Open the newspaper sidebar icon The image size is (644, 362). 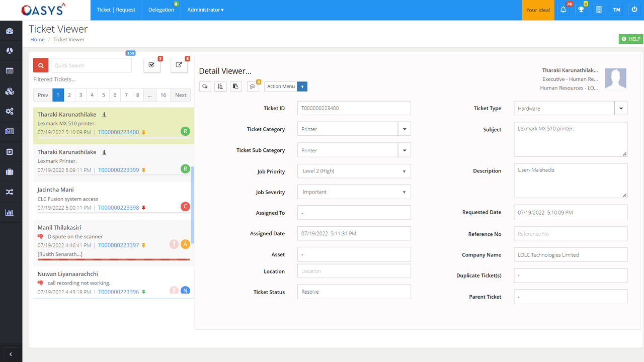point(10,131)
